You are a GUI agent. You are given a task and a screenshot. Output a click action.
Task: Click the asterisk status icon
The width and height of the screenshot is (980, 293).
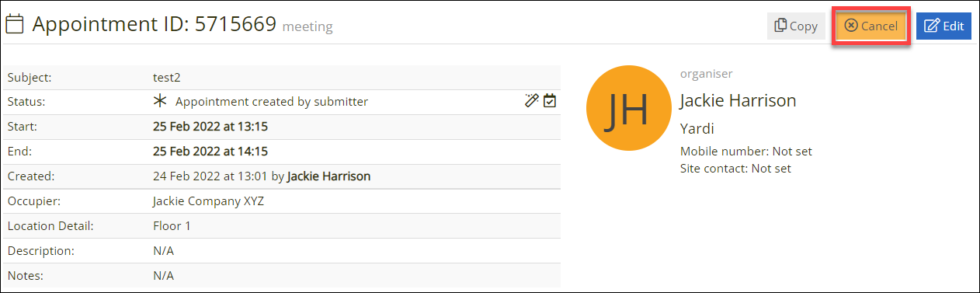pyautogui.click(x=159, y=101)
